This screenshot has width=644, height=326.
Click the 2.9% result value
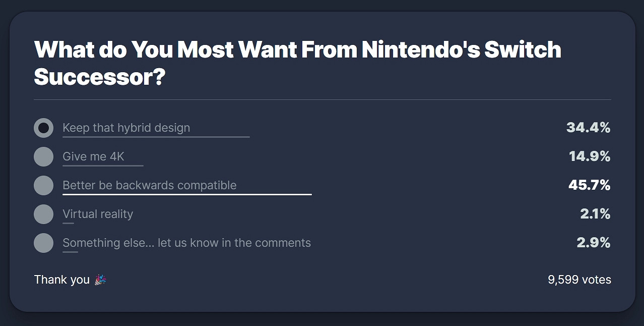593,243
